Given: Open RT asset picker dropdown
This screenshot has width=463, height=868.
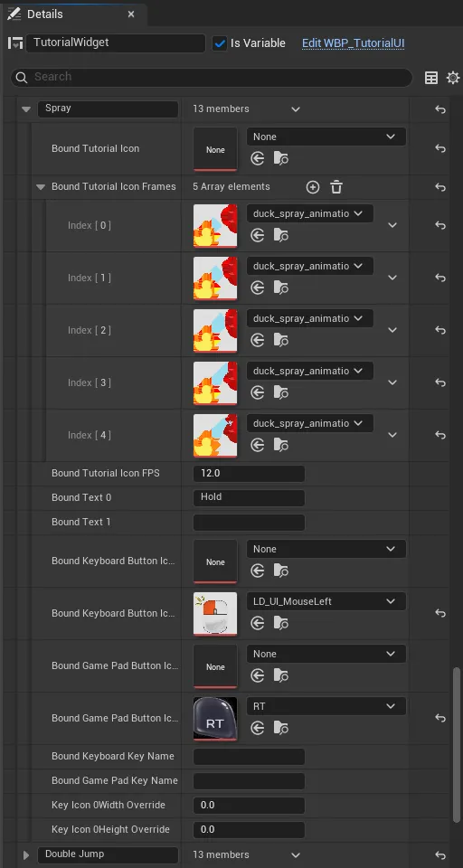Looking at the screenshot, I should tap(326, 706).
